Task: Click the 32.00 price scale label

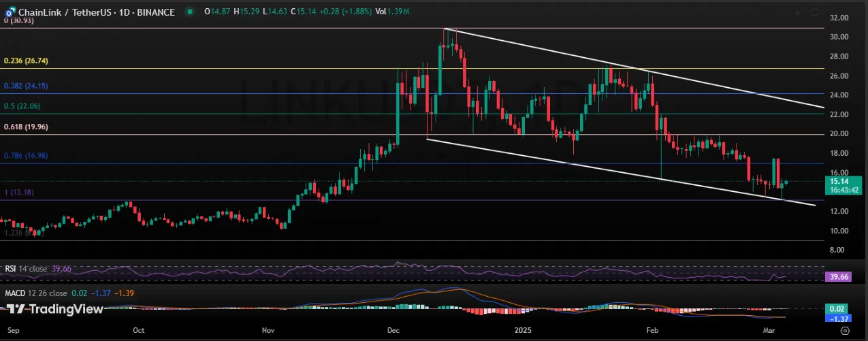Action: click(x=839, y=17)
